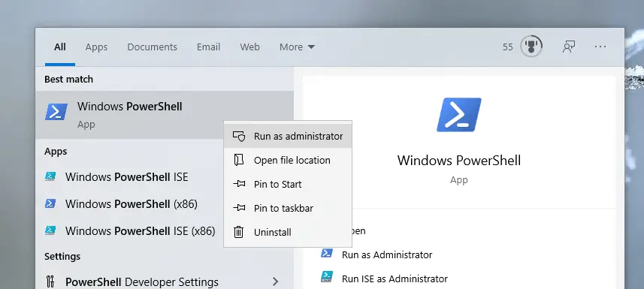Open the feedback person icon
The image size is (644, 289).
tap(568, 47)
